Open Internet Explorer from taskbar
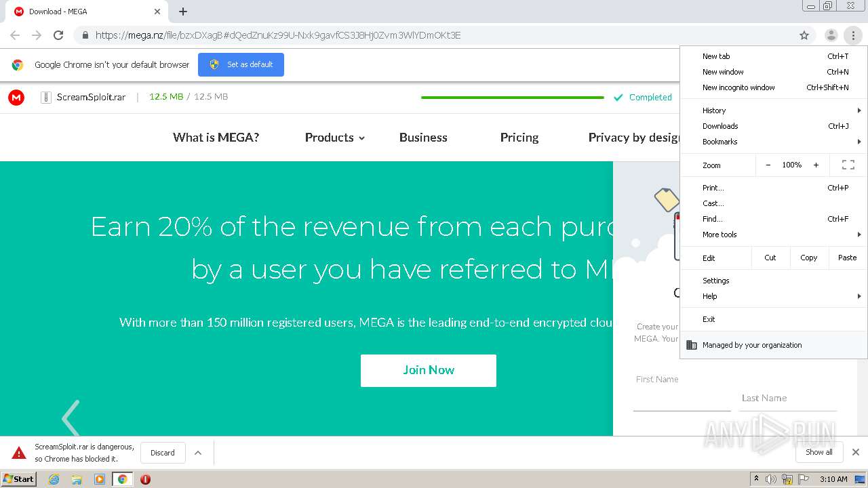 (x=54, y=479)
